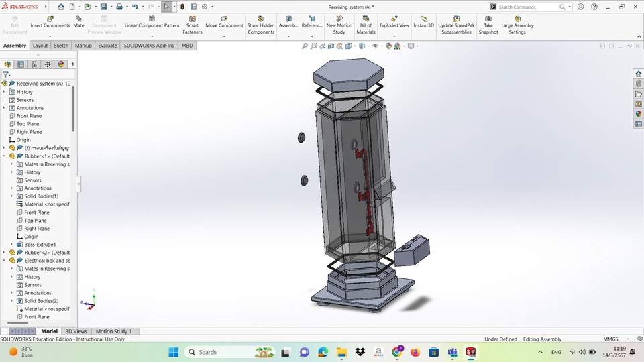
Task: Expand the History folder under Receiving system
Action: (4, 92)
